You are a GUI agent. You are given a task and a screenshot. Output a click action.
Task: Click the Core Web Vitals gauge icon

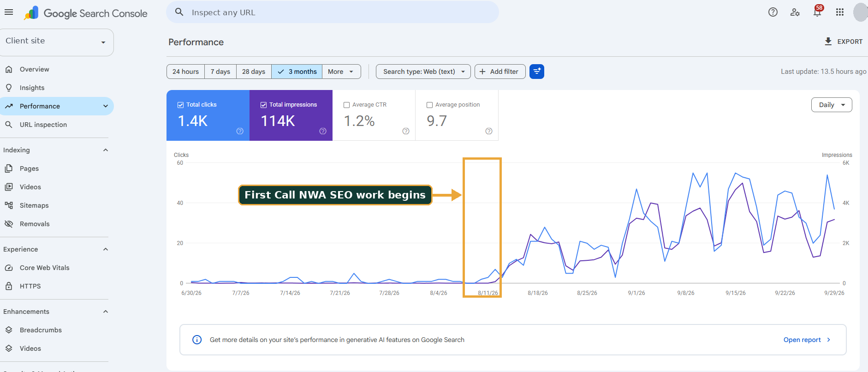[9, 268]
